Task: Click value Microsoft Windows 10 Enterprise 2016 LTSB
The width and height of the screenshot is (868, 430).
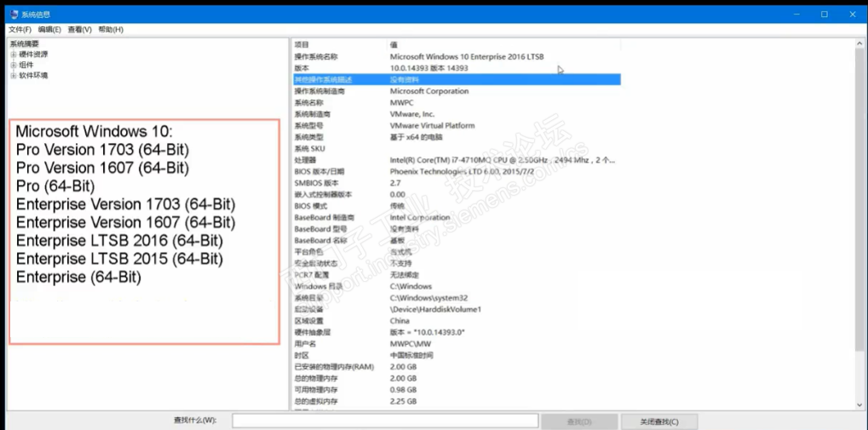Action: [x=467, y=56]
